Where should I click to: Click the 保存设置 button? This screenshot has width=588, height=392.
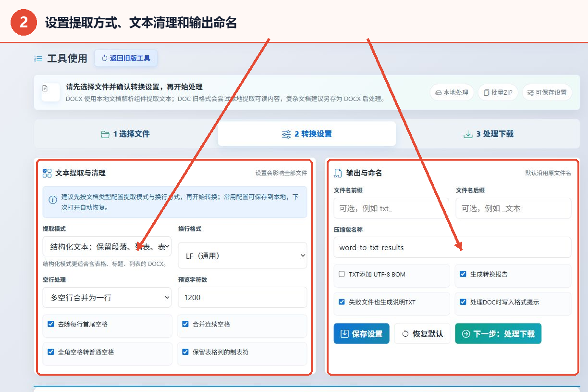point(362,333)
